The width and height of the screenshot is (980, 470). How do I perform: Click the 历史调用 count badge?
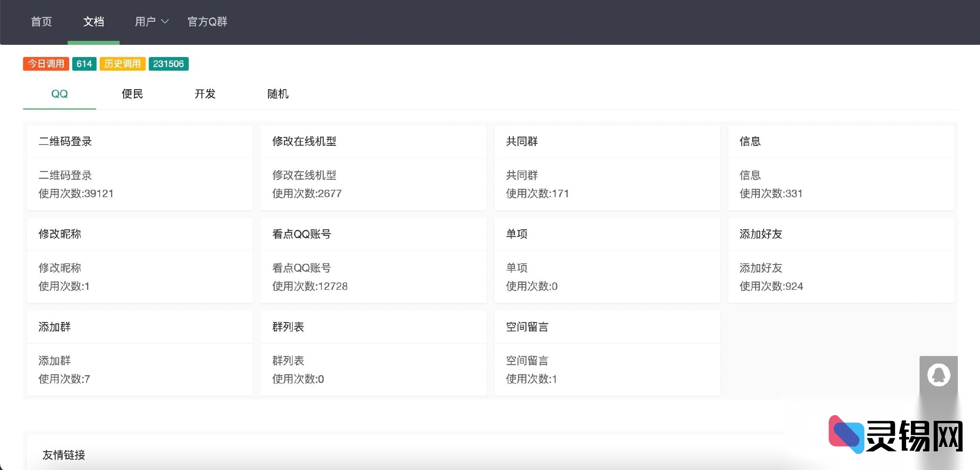click(122, 64)
